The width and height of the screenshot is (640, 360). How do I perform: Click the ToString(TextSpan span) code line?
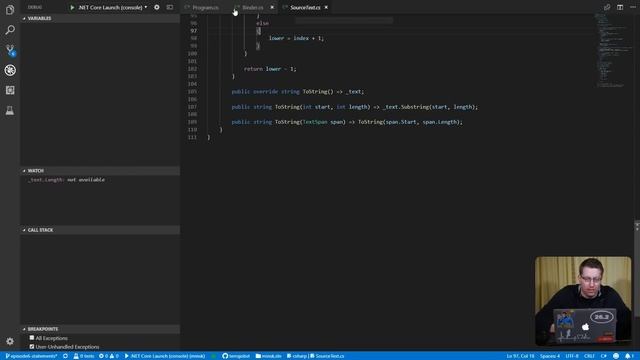[347, 122]
